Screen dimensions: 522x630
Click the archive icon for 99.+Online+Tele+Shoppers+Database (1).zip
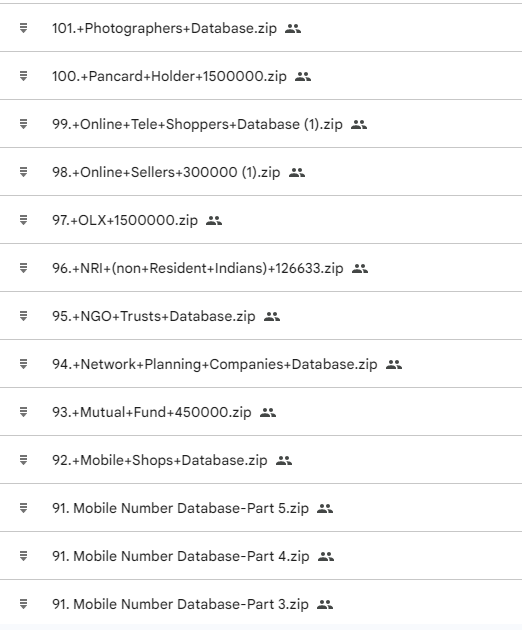click(x=23, y=124)
